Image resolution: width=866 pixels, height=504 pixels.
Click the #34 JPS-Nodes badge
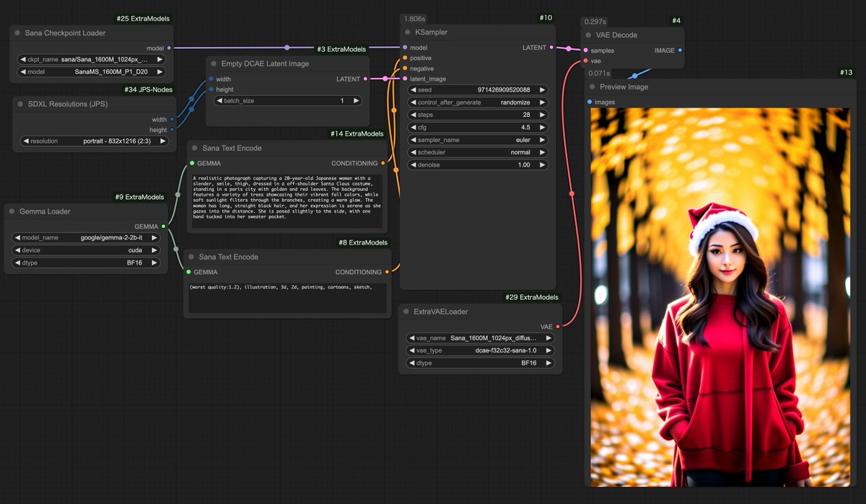pos(150,90)
